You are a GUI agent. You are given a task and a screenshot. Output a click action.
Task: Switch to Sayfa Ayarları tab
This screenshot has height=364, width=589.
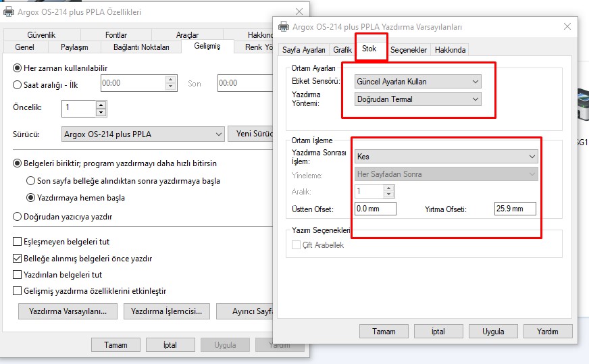pyautogui.click(x=303, y=49)
